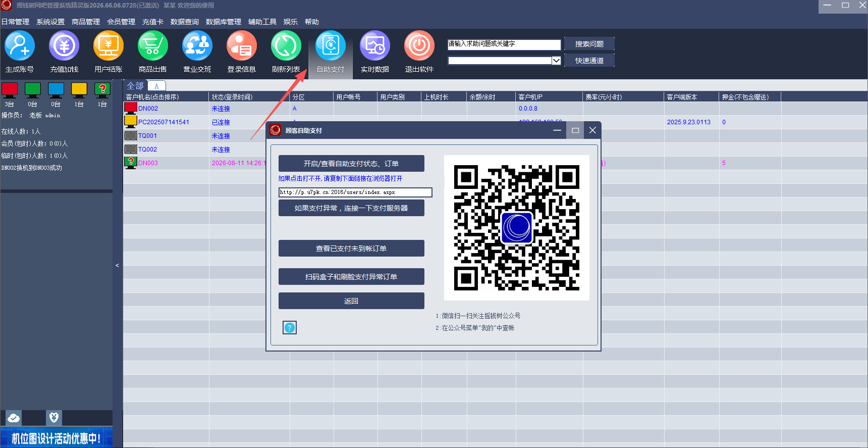Click the 客户机IP column header
868x448 pixels.
[549, 97]
